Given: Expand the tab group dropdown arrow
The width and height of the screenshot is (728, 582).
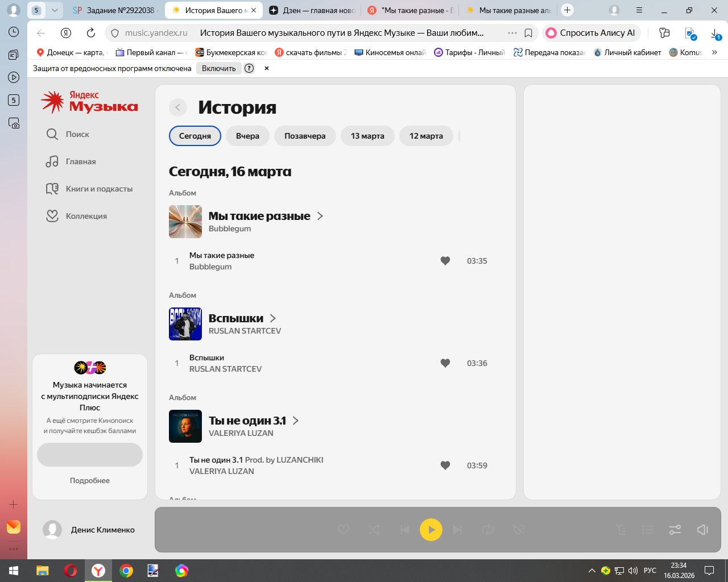Looking at the screenshot, I should [55, 10].
